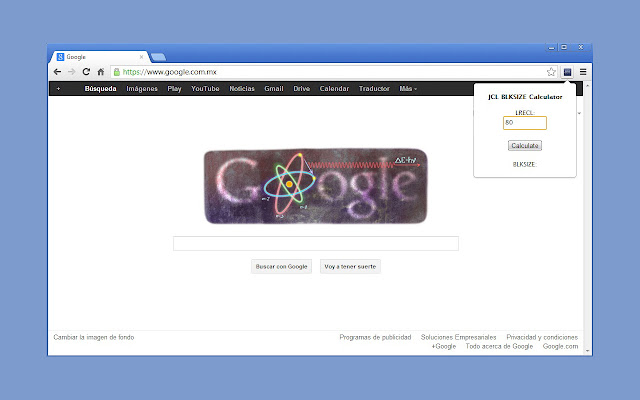
Task: Open the plus link in Google bar
Action: (x=58, y=89)
